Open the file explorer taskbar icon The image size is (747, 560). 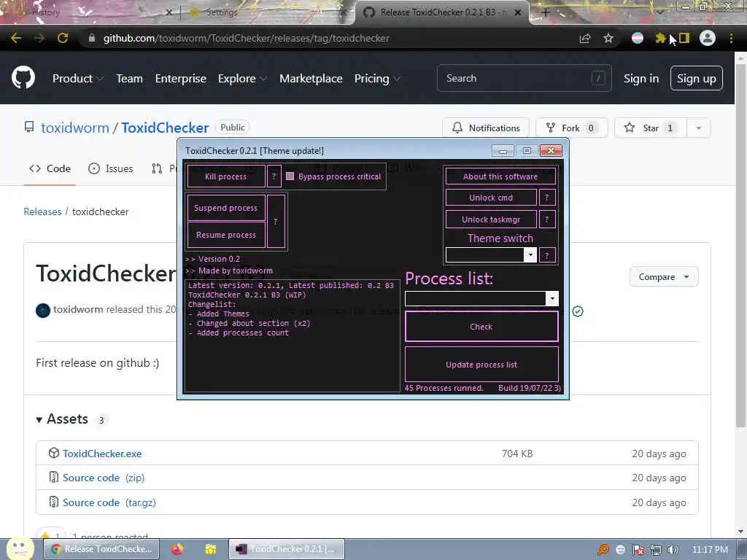click(211, 549)
